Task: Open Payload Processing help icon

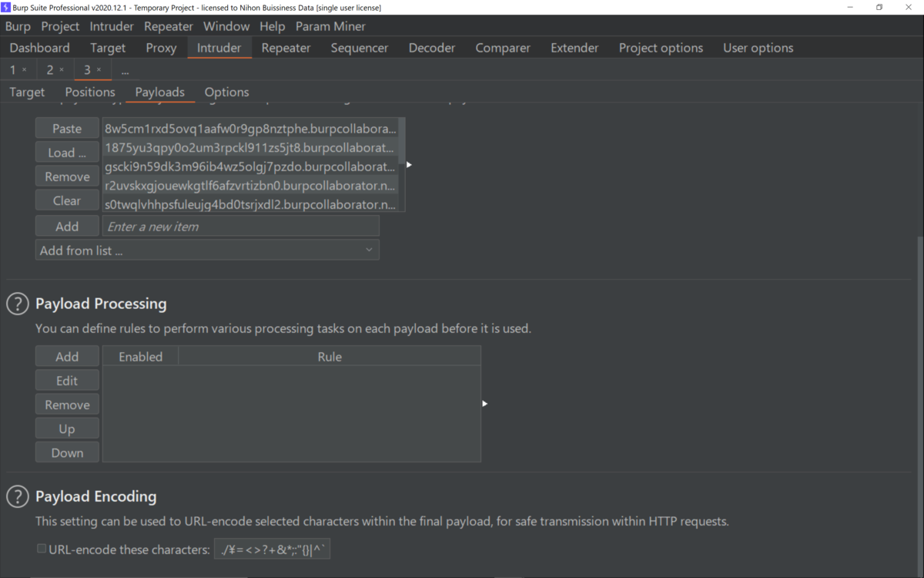Action: tap(18, 304)
